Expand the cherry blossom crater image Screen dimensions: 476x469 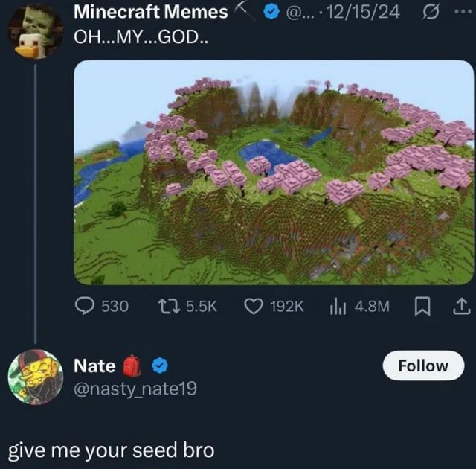pyautogui.click(x=274, y=171)
